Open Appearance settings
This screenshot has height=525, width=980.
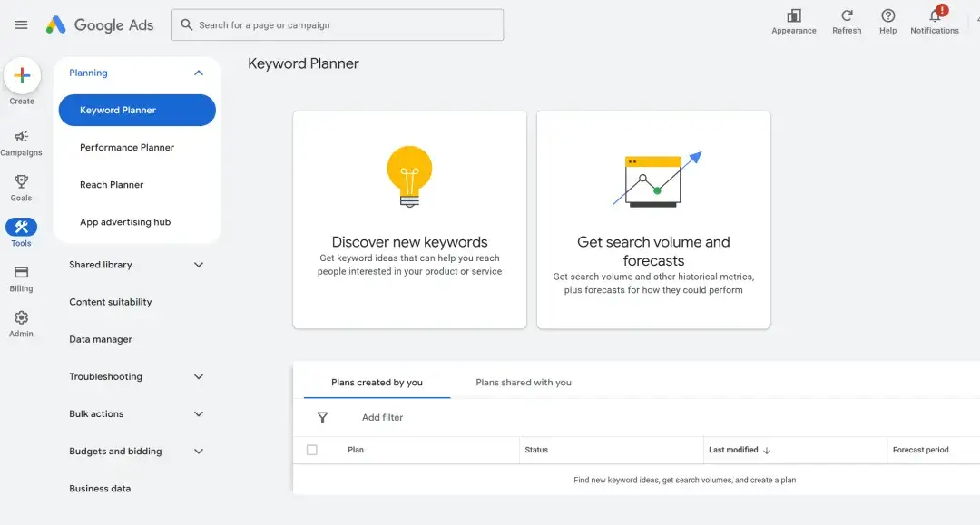(794, 22)
